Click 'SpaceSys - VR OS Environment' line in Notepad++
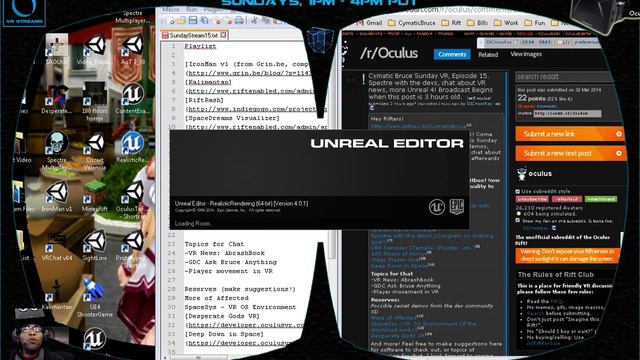This screenshot has height=360, width=640. click(x=240, y=307)
